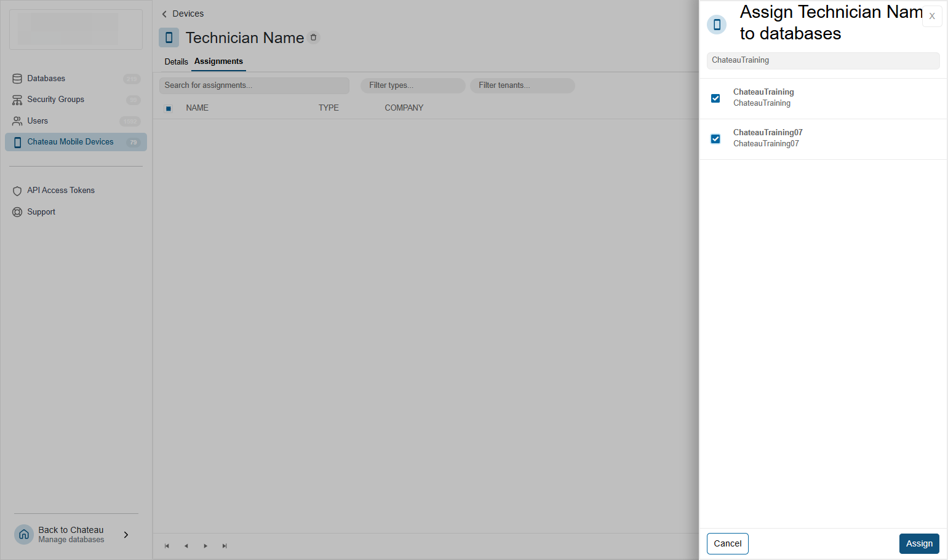948x560 pixels.
Task: Click the device icon beside Technician Name heading
Action: click(x=169, y=37)
